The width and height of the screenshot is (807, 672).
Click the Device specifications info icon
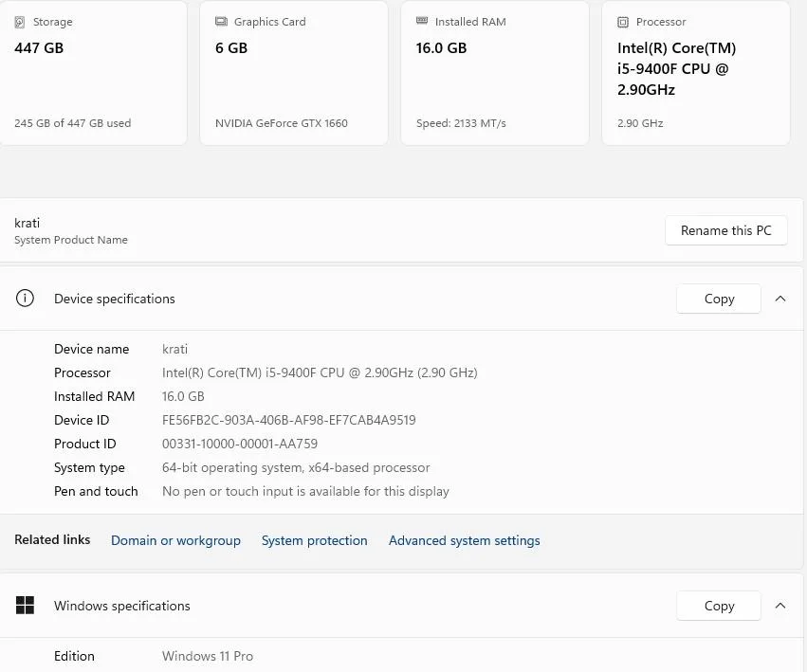[x=25, y=299]
